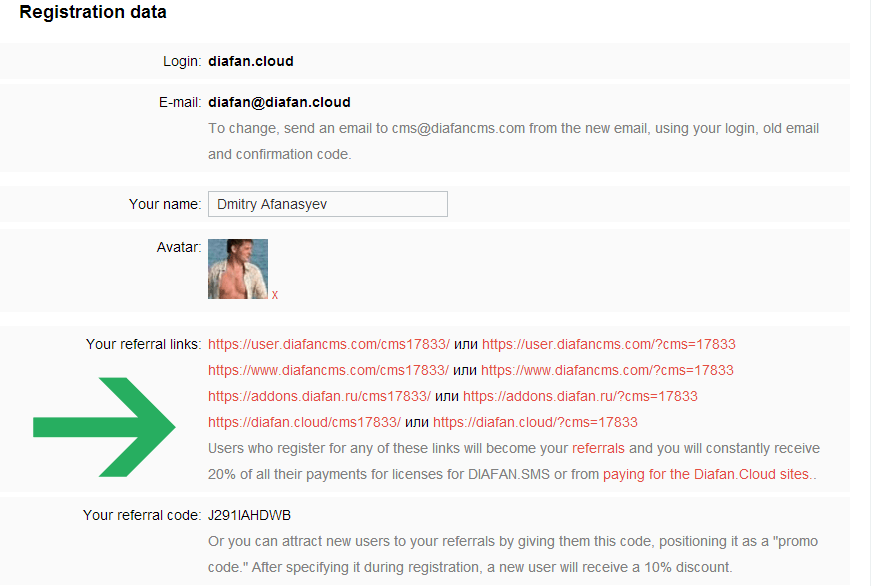This screenshot has width=871, height=586.
Task: Click the promo code description text
Action: (x=513, y=554)
